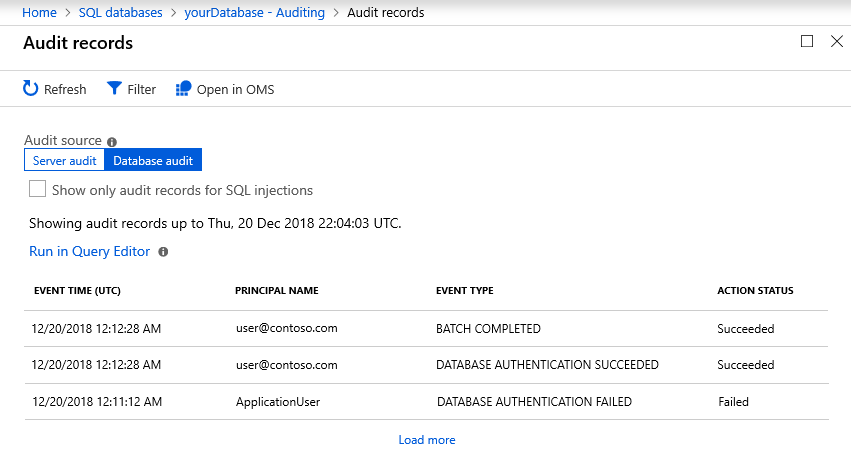Open the BATCH COMPLETED audit record
This screenshot has width=851, height=459.
(x=488, y=329)
